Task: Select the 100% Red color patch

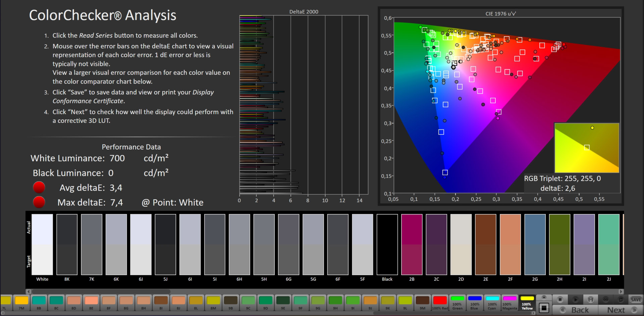Action: [440, 302]
